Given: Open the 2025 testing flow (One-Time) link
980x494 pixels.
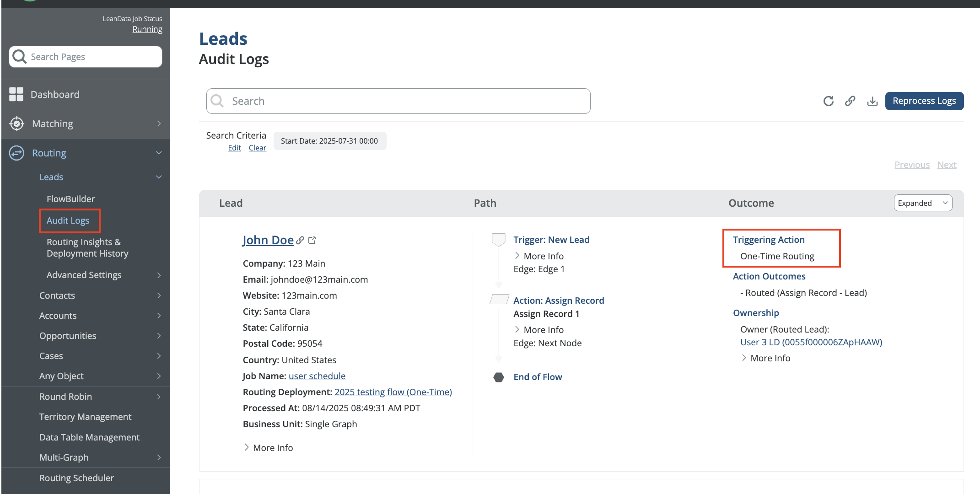Looking at the screenshot, I should pos(393,392).
